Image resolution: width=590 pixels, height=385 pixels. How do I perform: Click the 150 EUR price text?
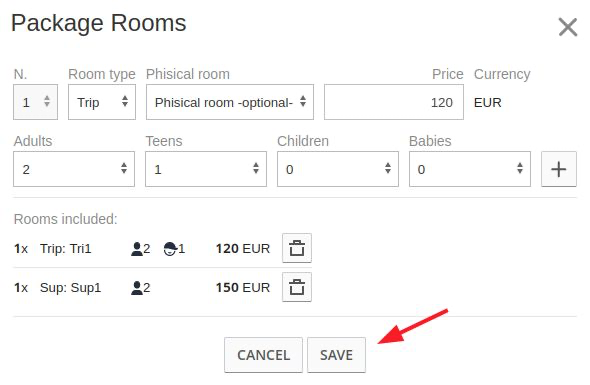pyautogui.click(x=243, y=288)
